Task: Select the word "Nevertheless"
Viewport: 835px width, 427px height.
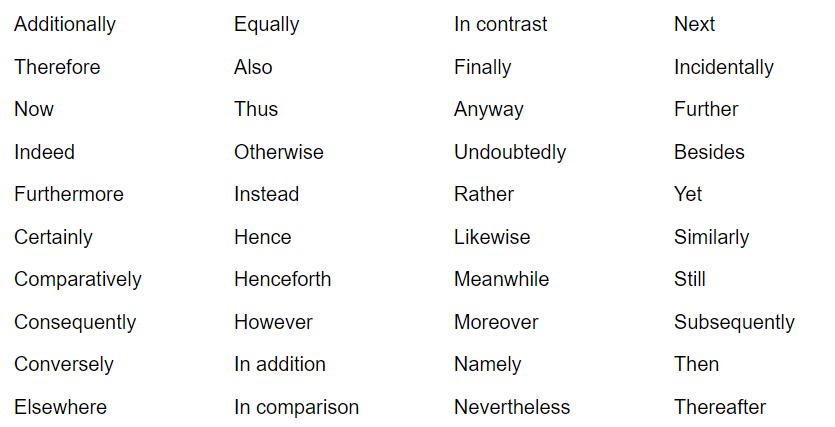Action: [512, 407]
